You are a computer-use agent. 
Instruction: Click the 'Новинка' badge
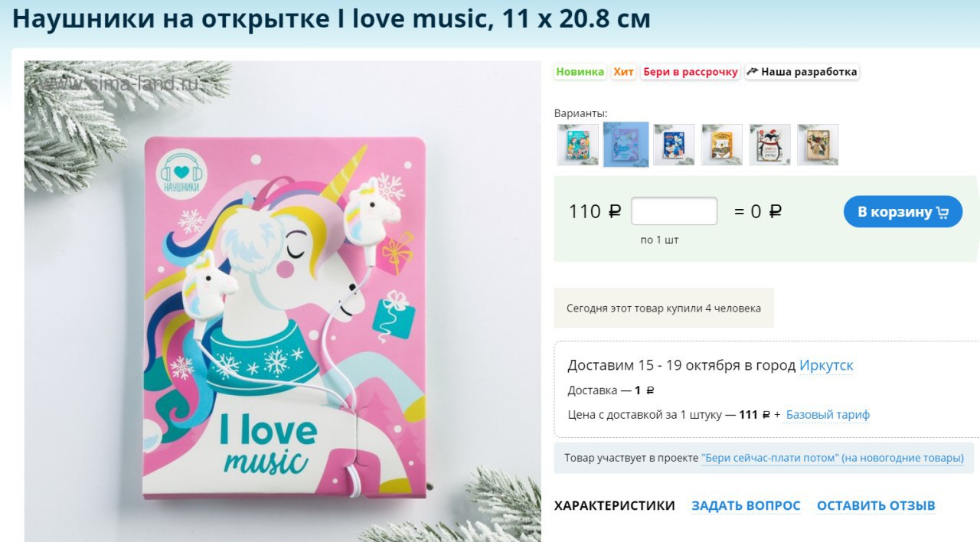[x=580, y=72]
